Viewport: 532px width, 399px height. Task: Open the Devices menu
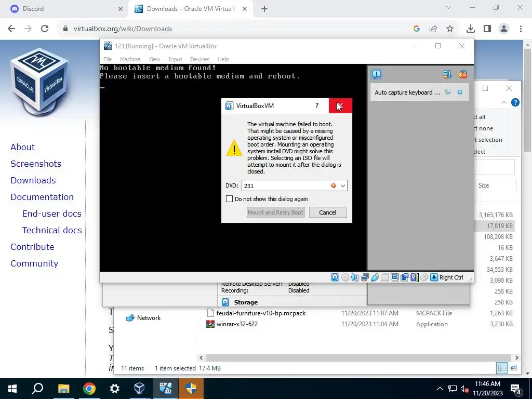pos(200,59)
